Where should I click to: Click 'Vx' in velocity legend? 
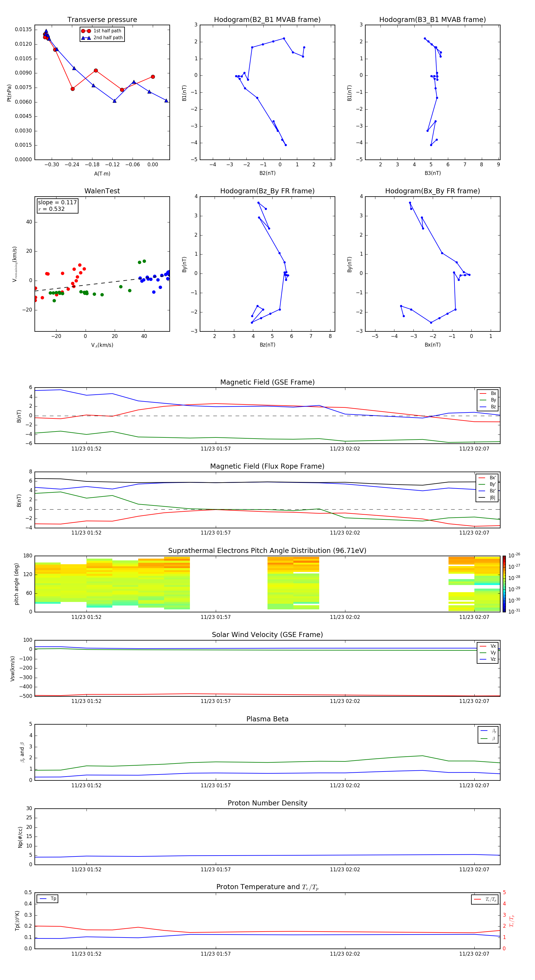[x=488, y=647]
